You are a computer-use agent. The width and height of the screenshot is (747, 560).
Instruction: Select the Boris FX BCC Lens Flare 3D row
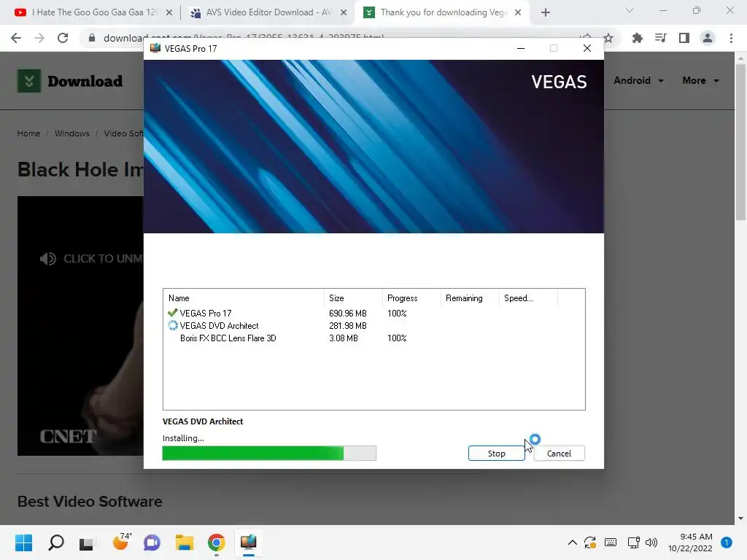coord(374,338)
